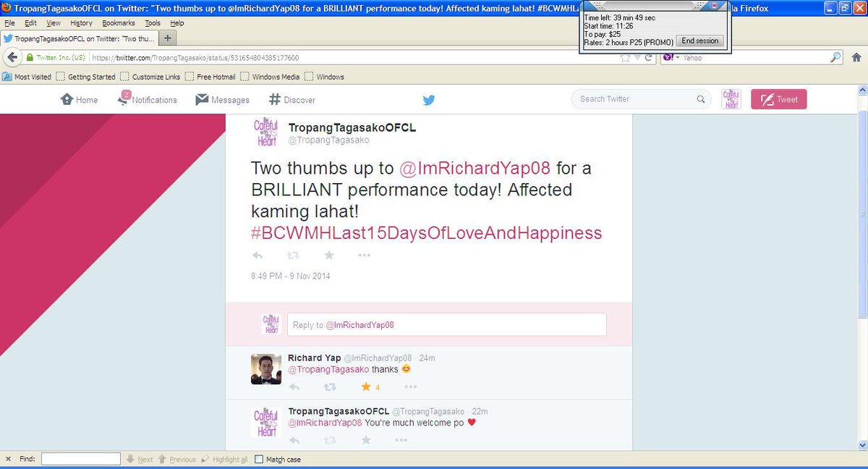Toggle the favorite star on Richard Yap's reply
The image size is (868, 469).
coord(366,386)
